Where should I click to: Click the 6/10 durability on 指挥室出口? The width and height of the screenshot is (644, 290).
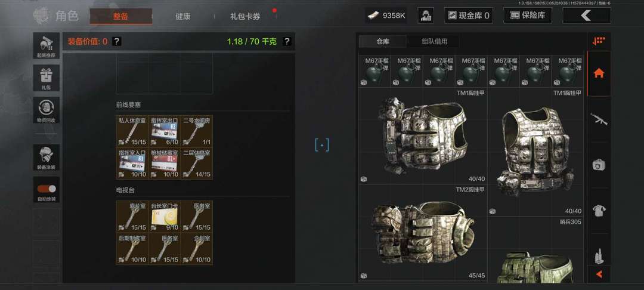click(172, 142)
